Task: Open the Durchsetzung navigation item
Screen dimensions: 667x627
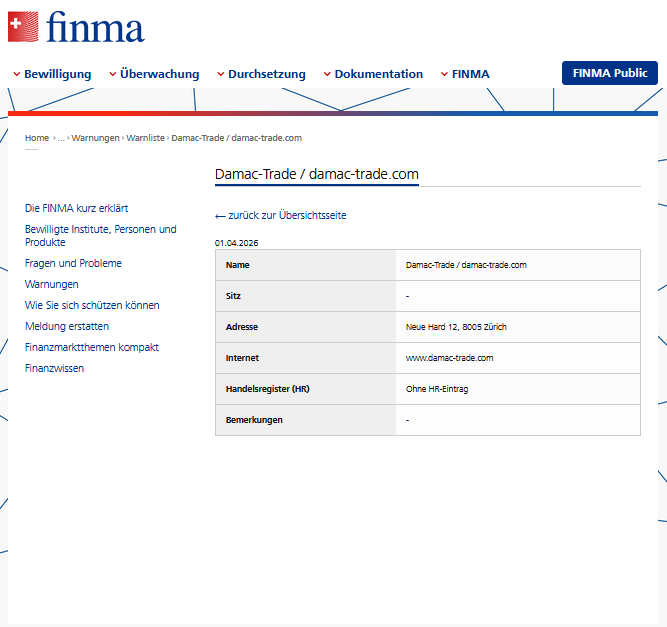Action: pos(267,74)
